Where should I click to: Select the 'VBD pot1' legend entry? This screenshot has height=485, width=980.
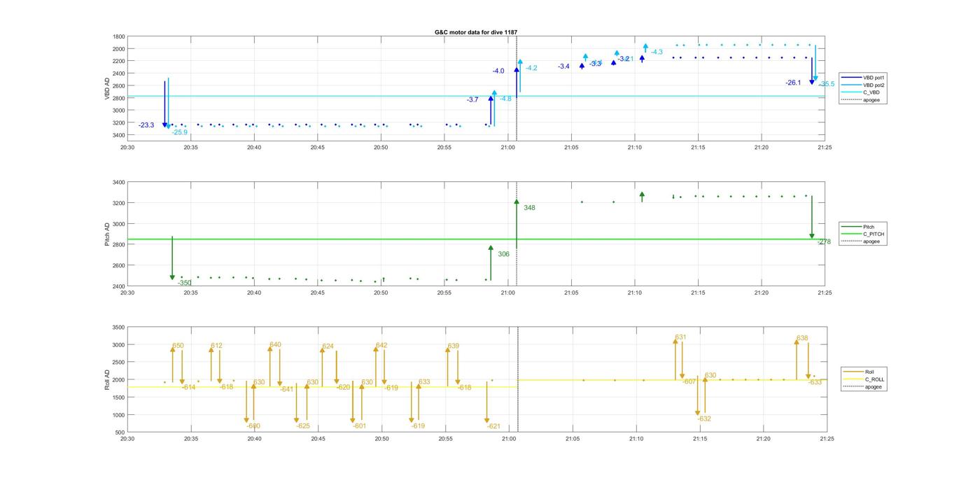click(862, 78)
